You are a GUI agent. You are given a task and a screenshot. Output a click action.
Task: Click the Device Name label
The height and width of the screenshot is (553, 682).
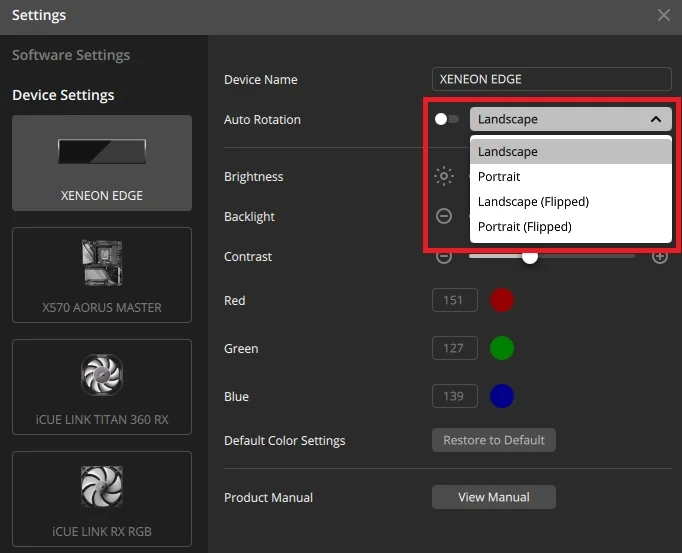[261, 80]
